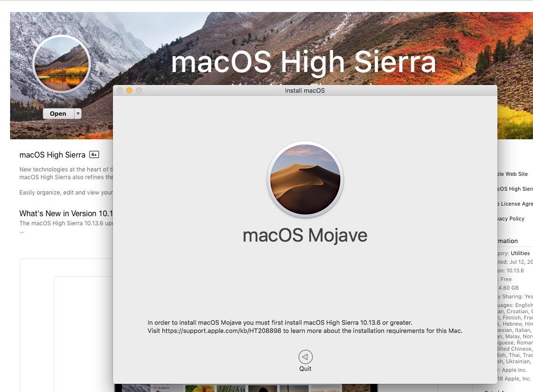Expand the truncated description with the ellipsis

click(x=22, y=232)
